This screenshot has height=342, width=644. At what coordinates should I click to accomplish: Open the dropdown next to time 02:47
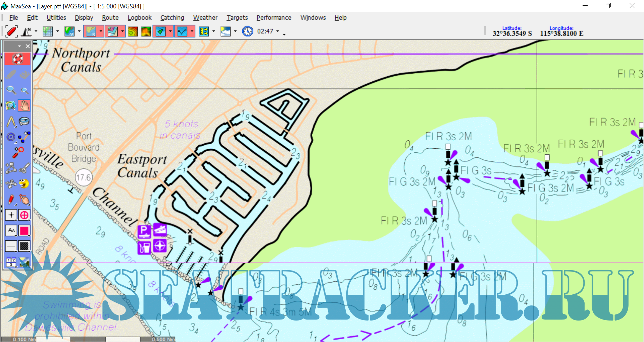[278, 32]
